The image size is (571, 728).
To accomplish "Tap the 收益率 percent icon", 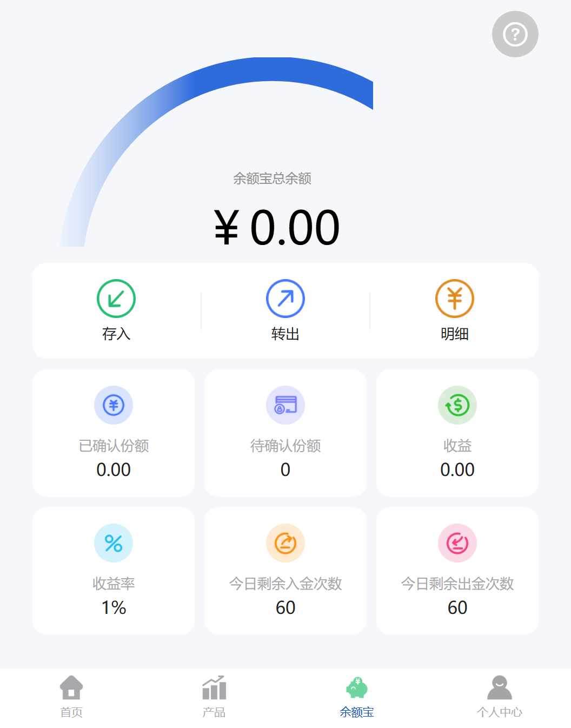I will pos(114,543).
